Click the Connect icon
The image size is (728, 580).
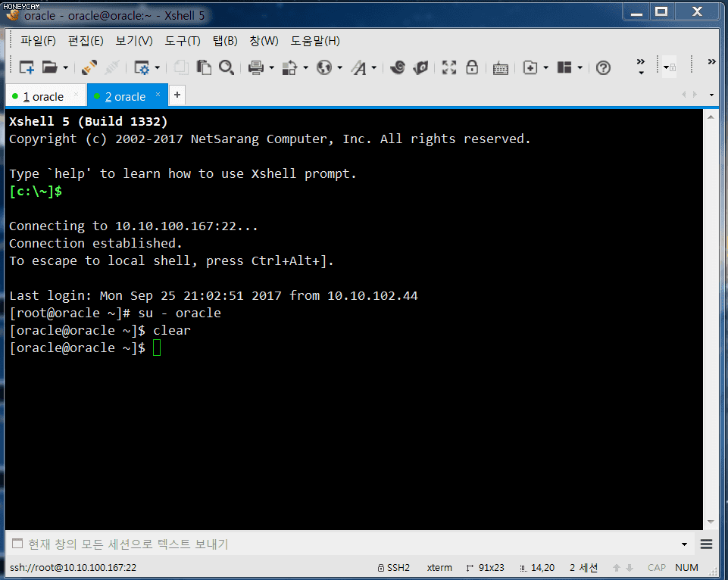point(89,67)
